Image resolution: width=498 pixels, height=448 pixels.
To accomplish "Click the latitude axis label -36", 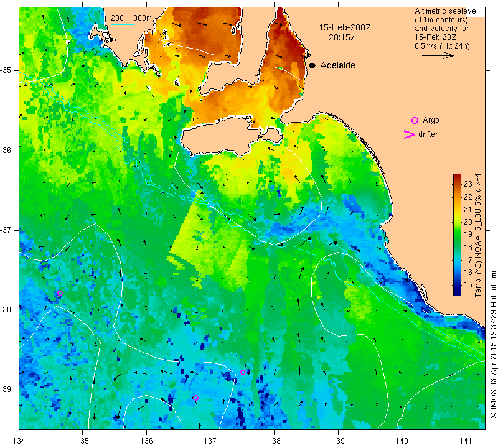I will point(7,150).
